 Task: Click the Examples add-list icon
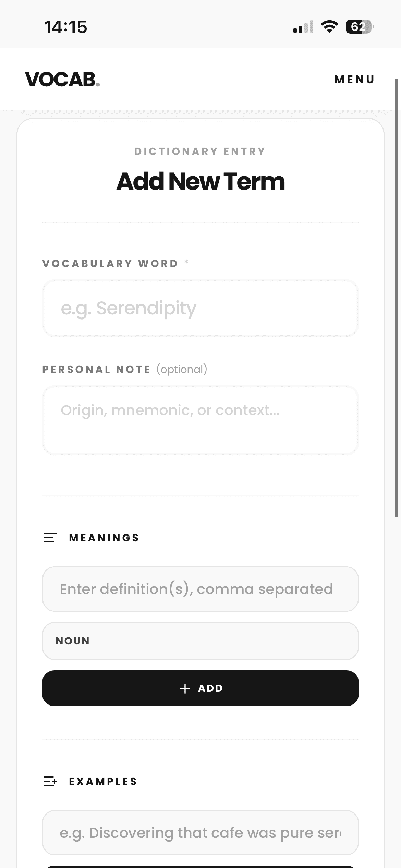pos(50,781)
